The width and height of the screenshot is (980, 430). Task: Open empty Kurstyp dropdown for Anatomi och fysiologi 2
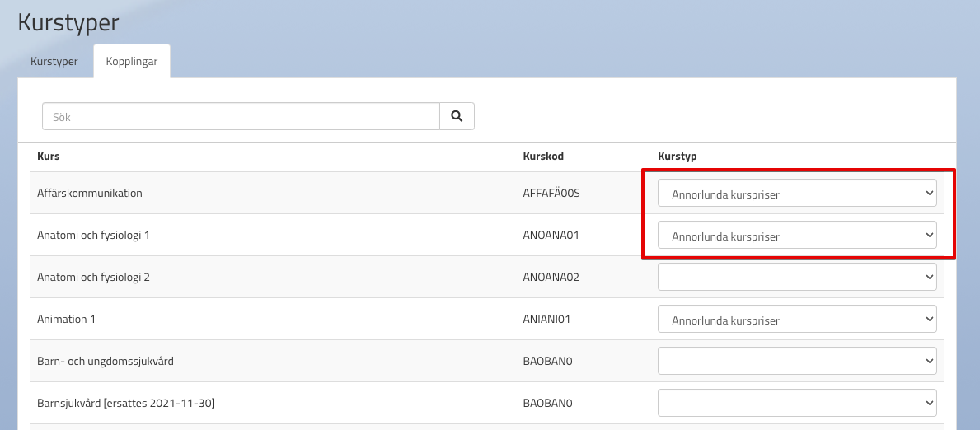(796, 278)
